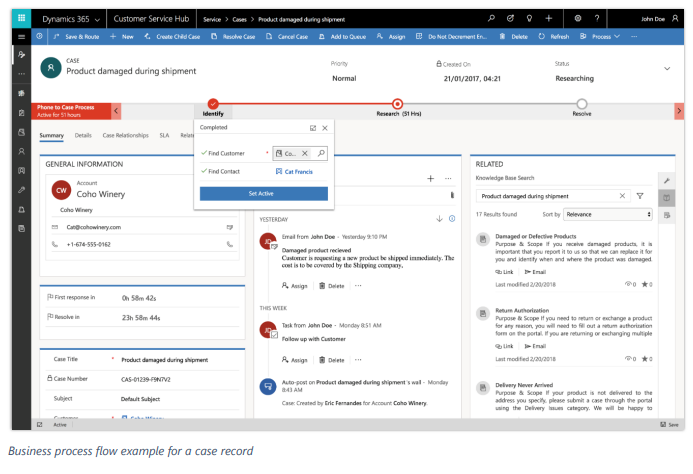This screenshot has height=474, width=693.
Task: Delete the Follow up with Customer task
Action: point(332,360)
